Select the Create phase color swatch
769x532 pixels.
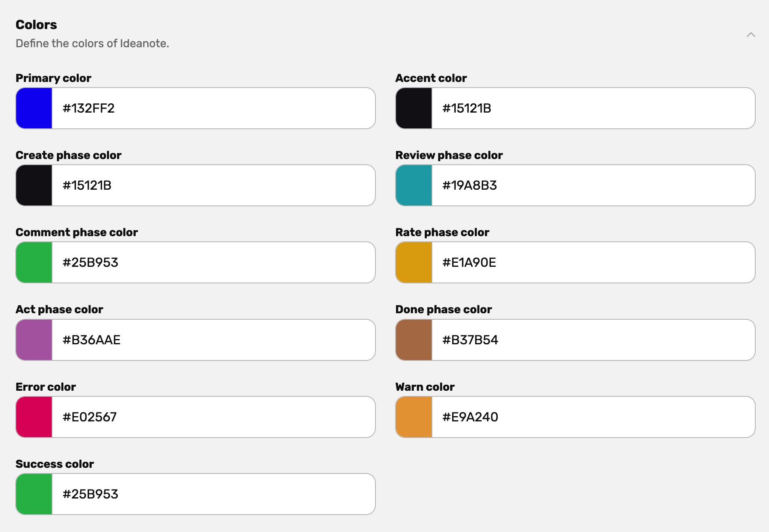pyautogui.click(x=34, y=185)
